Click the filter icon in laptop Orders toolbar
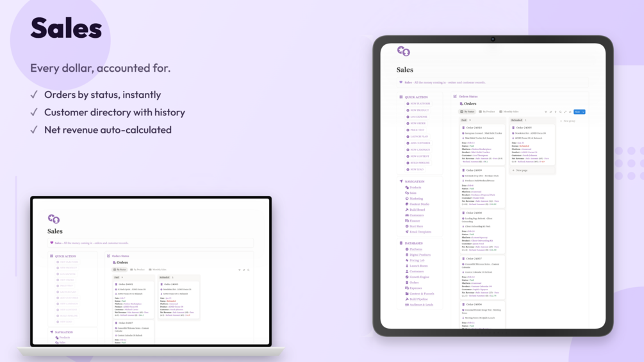 point(240,270)
